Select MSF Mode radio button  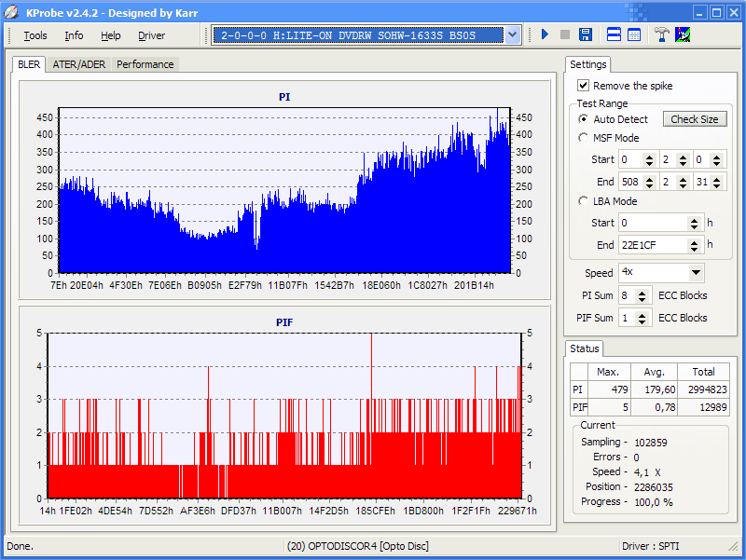pos(583,138)
